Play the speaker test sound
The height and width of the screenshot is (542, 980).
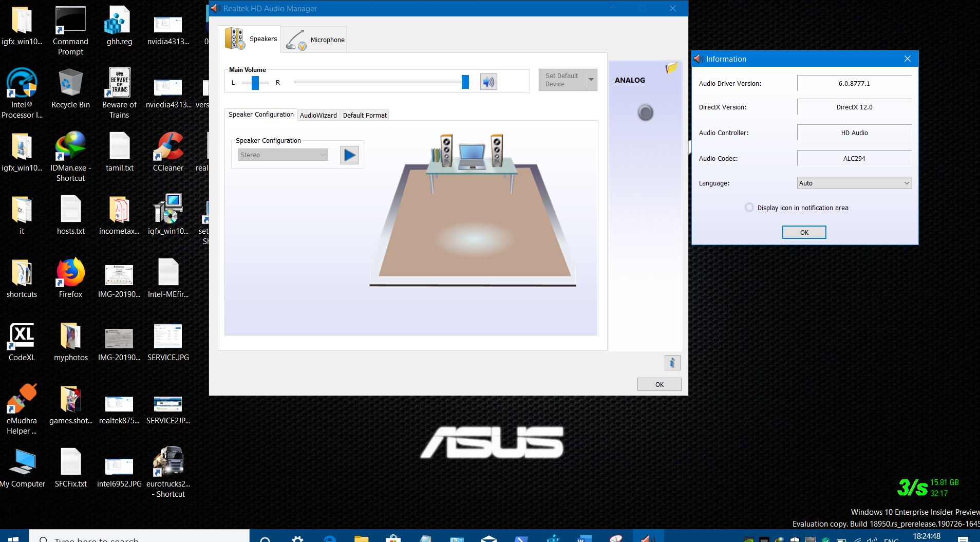pyautogui.click(x=349, y=155)
